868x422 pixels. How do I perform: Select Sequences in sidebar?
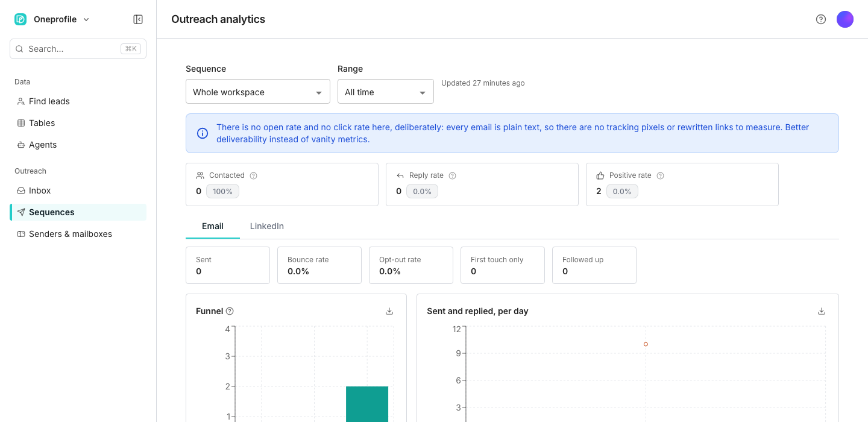pyautogui.click(x=78, y=212)
